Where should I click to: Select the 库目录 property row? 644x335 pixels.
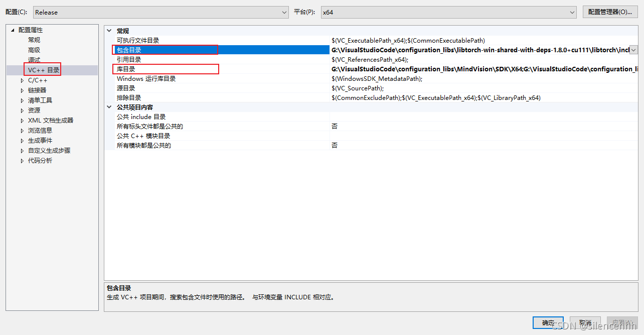pyautogui.click(x=371, y=69)
